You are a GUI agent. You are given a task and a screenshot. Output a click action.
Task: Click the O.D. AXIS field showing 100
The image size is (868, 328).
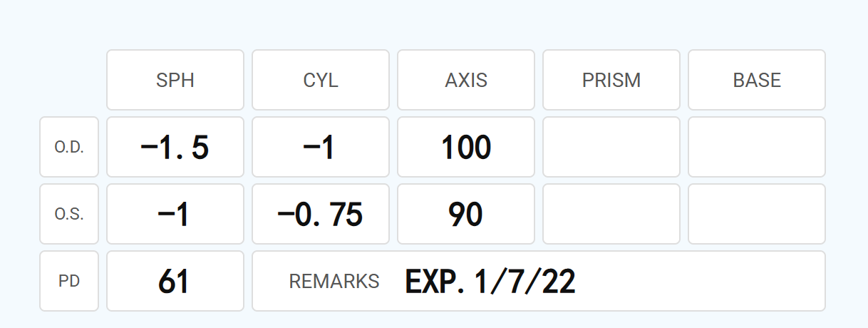[466, 147]
